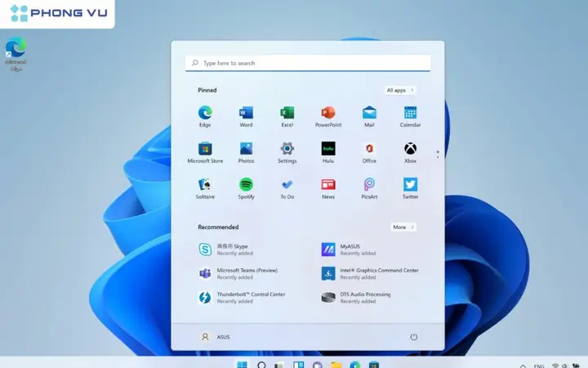The image size is (588, 368).
Task: Open recommended MyASUS app
Action: tap(349, 249)
